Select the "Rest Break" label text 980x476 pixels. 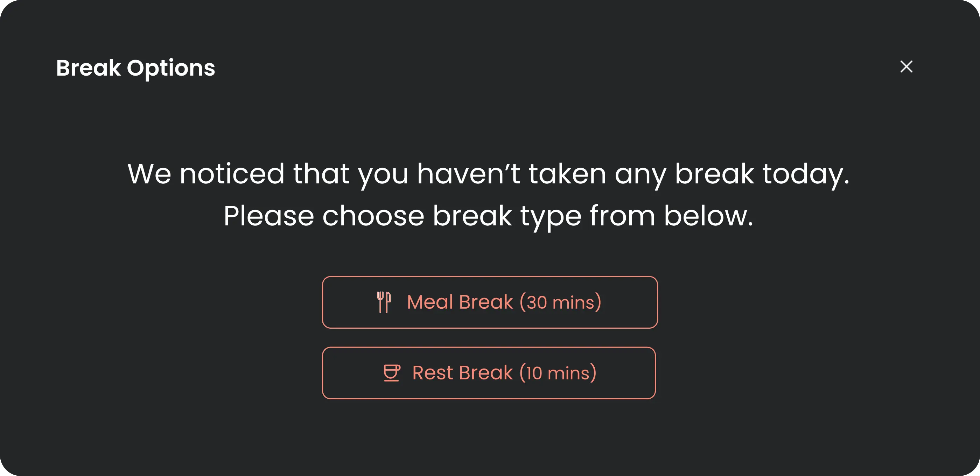pyautogui.click(x=463, y=373)
